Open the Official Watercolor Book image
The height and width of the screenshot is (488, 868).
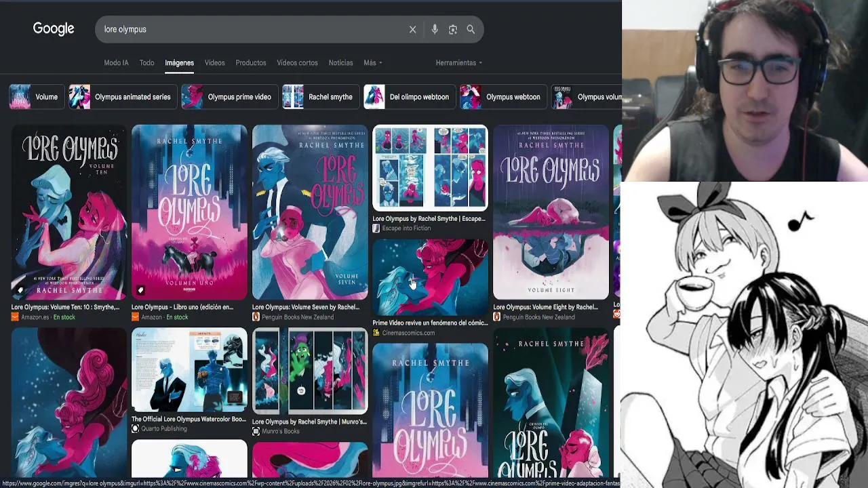[189, 370]
